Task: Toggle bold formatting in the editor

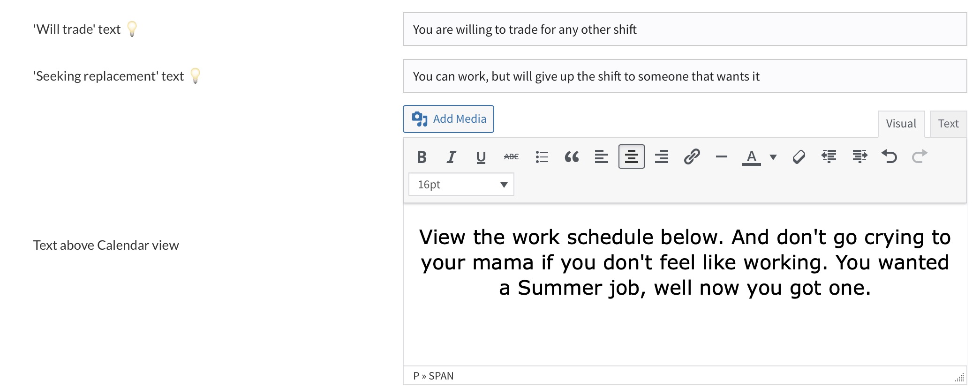Action: pos(422,157)
